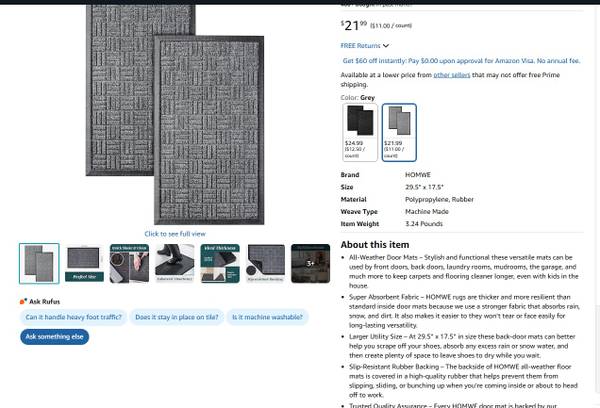View the rubber backing corner thumbnail
The width and height of the screenshot is (600, 408).
click(265, 263)
